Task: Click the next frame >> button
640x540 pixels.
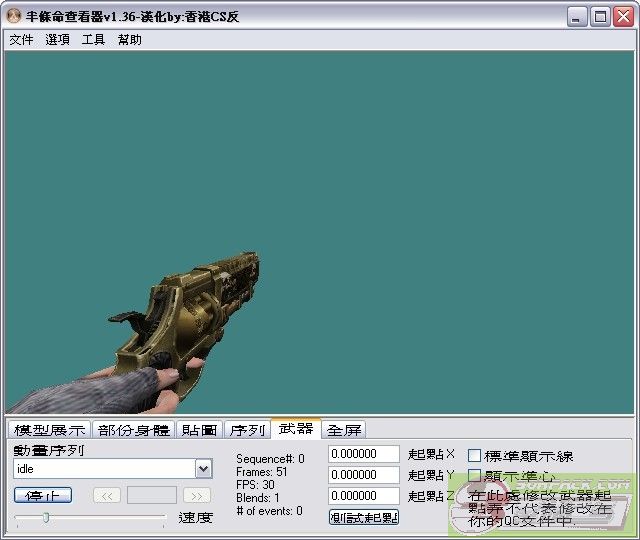Action: (197, 496)
